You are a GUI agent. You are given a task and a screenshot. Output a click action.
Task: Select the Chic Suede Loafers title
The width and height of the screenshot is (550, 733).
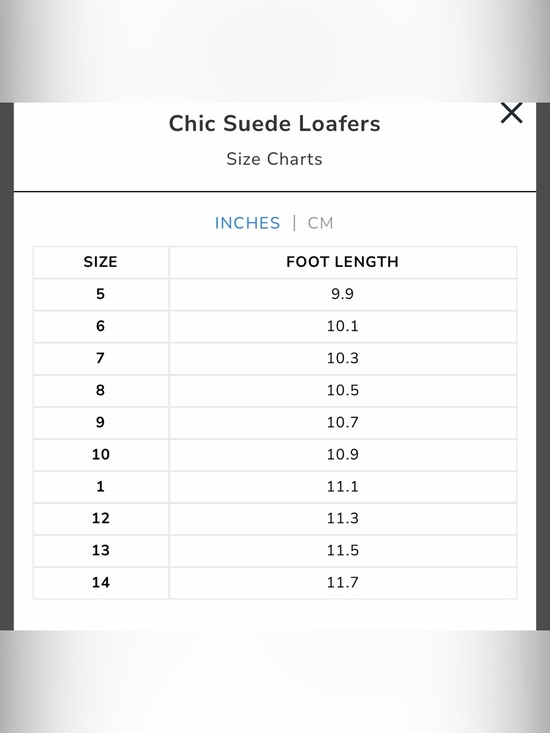[275, 124]
